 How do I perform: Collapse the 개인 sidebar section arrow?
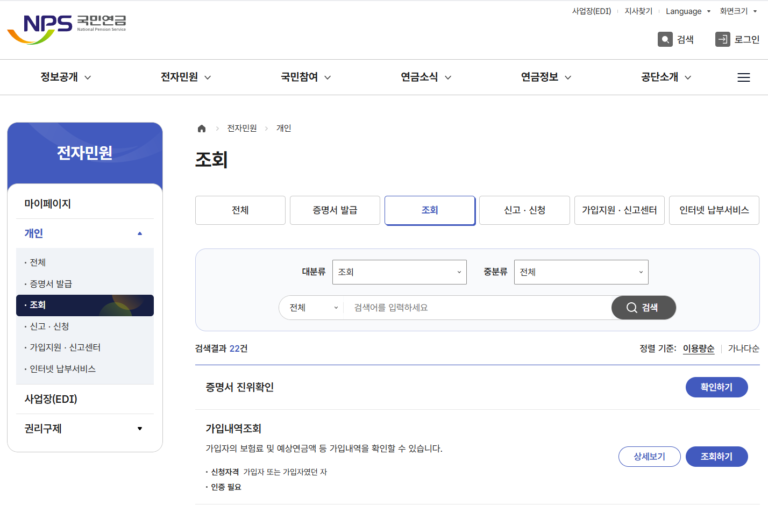coord(140,234)
